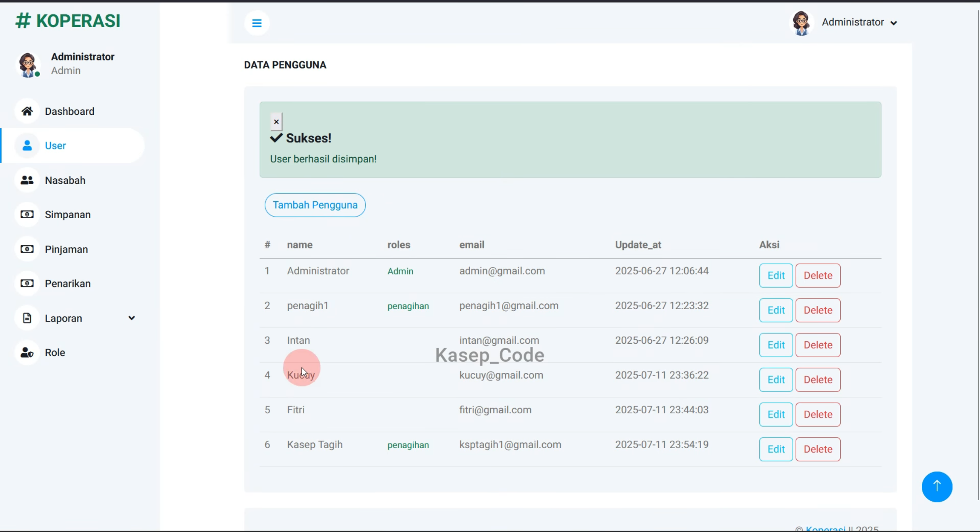Click email admin@gmail.com
Screen dimensions: 980x532
pos(502,271)
